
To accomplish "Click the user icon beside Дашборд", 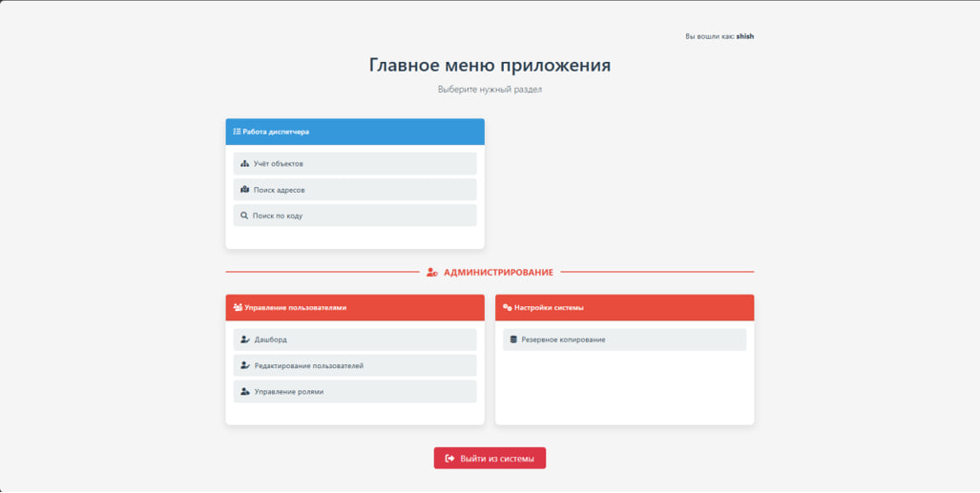I will coord(245,339).
